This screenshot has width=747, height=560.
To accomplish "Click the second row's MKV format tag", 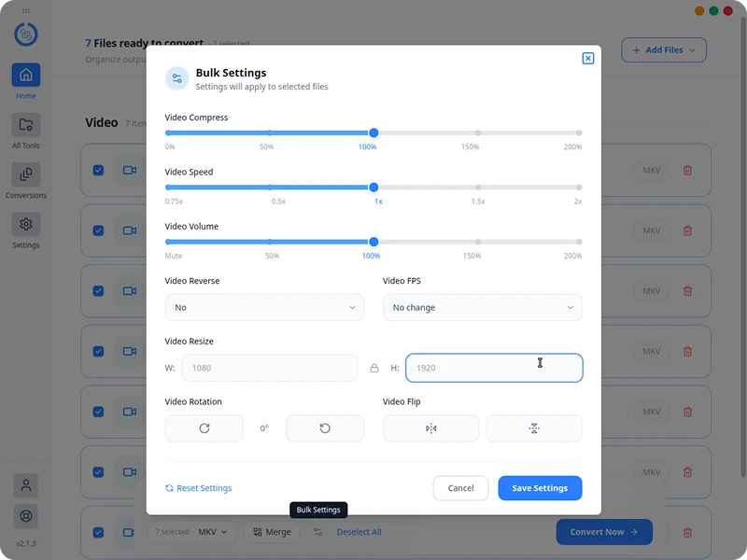I will click(x=651, y=231).
